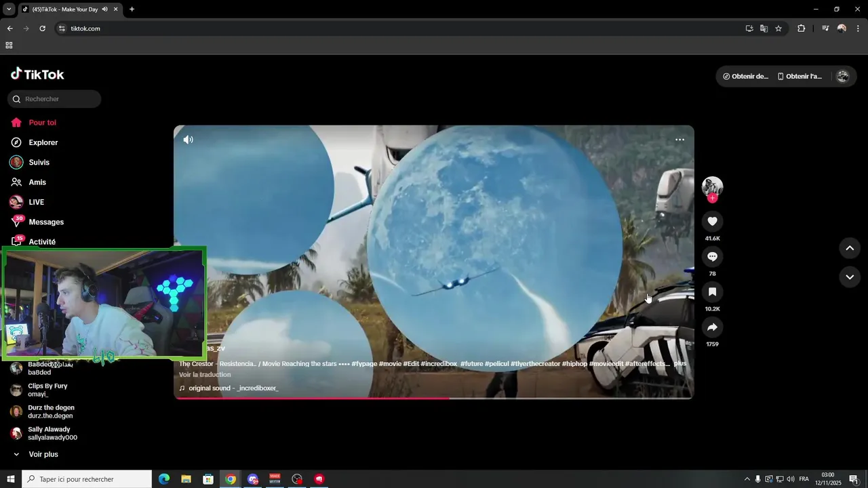Open a new Chrome tab

click(x=132, y=9)
